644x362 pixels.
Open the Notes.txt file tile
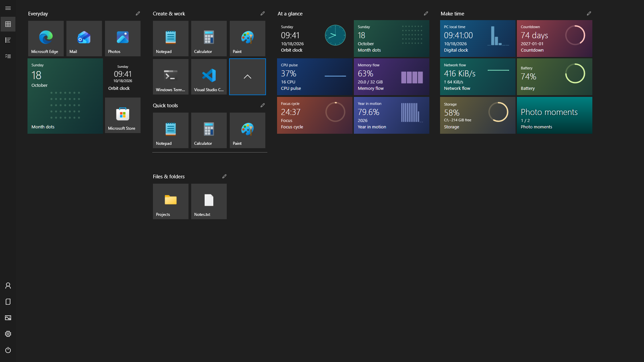[x=209, y=201]
